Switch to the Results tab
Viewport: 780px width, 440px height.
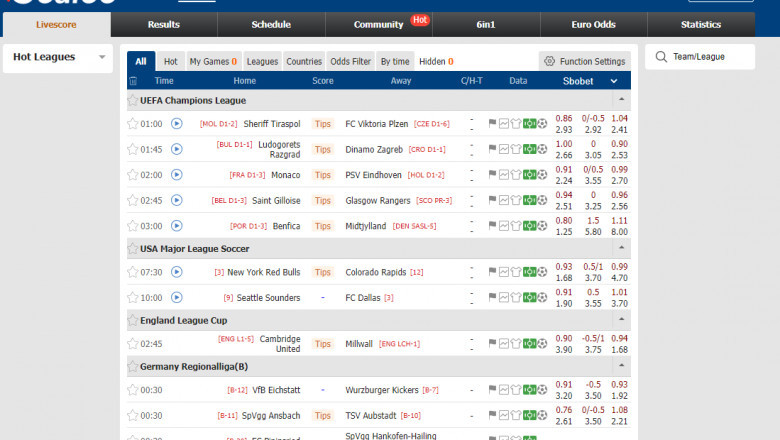click(164, 24)
